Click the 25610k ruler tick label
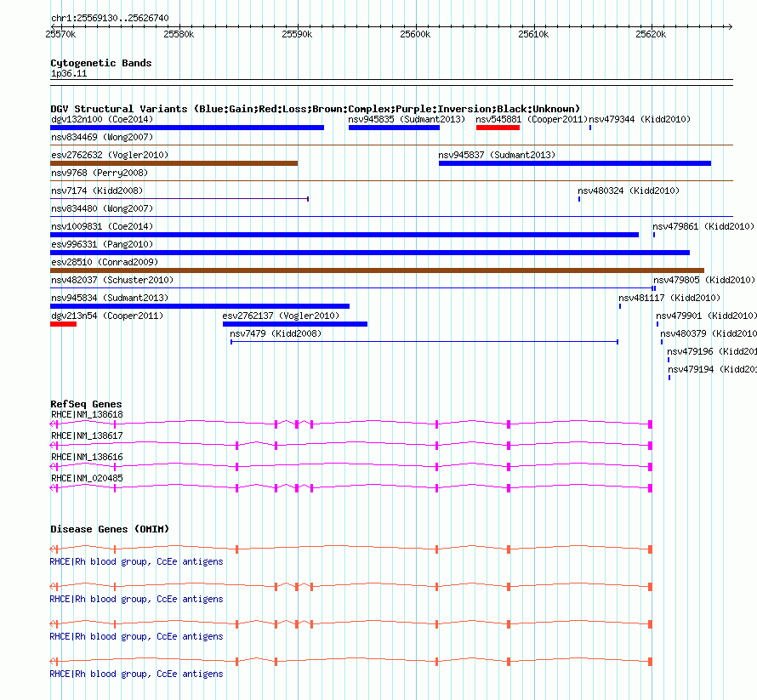Image resolution: width=757 pixels, height=700 pixels. (533, 34)
